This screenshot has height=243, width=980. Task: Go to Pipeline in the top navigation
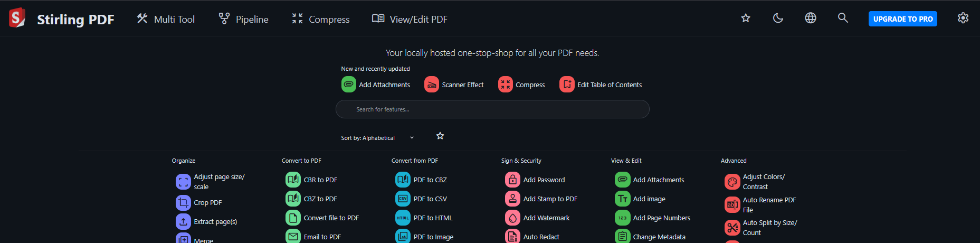244,20
